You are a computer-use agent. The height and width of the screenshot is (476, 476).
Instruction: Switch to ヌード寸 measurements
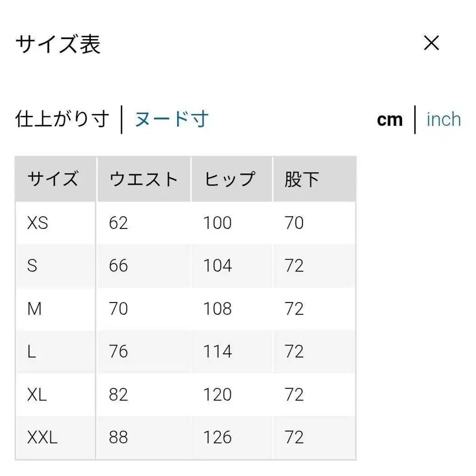(170, 119)
